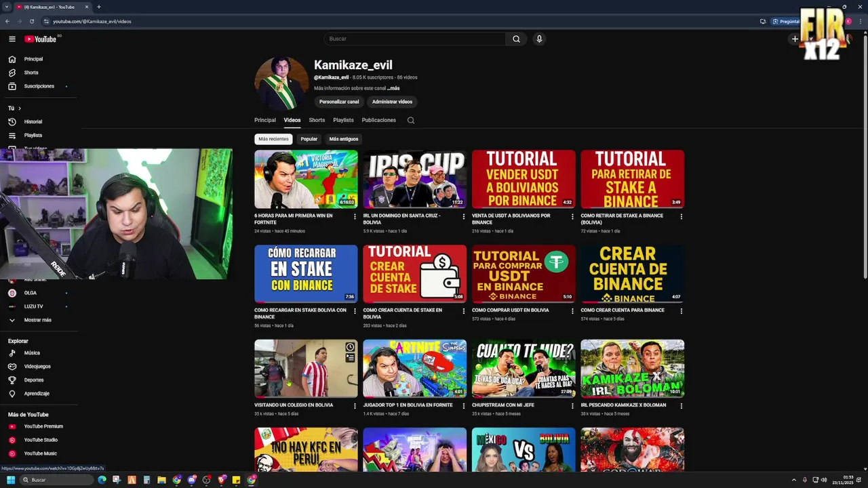The image size is (868, 488).
Task: Click Watch later icon on colegio thumbnail
Action: (x=350, y=348)
